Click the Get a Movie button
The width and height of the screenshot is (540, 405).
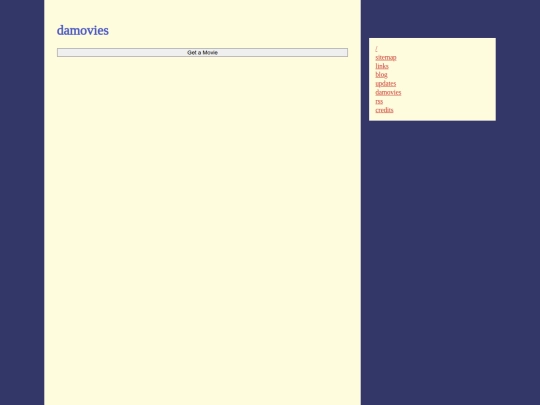pyautogui.click(x=202, y=52)
